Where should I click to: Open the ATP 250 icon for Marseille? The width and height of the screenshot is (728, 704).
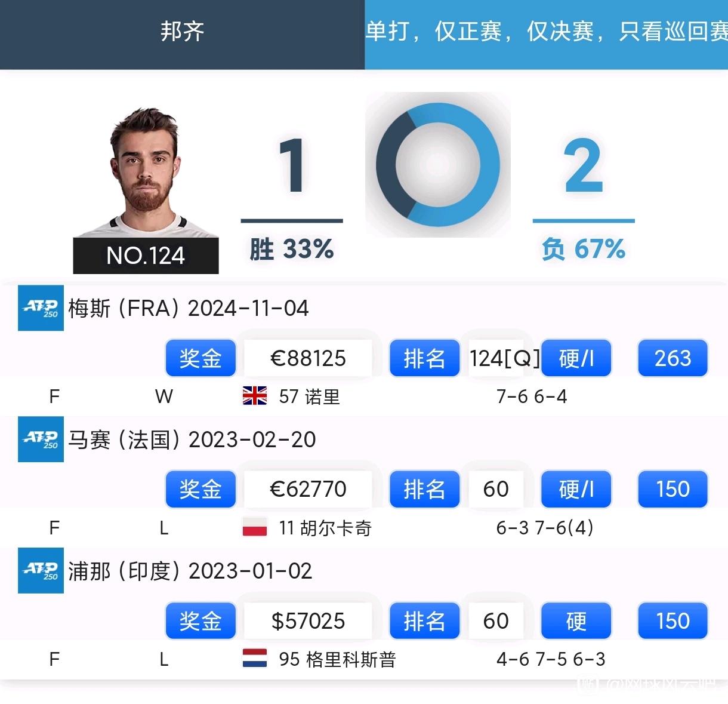pos(41,439)
